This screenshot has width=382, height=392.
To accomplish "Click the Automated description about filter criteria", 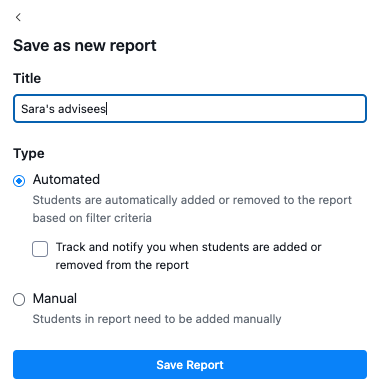I will pos(192,209).
